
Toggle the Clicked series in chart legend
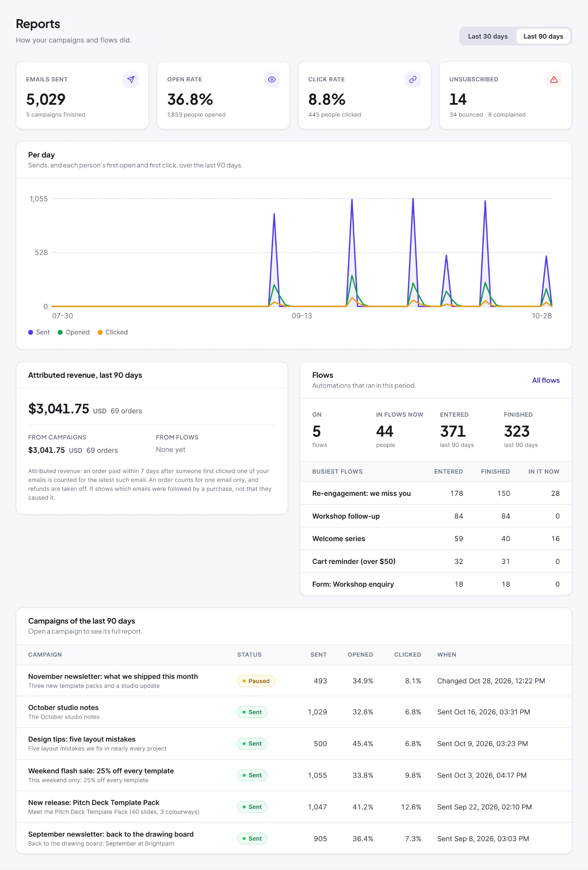[112, 333]
